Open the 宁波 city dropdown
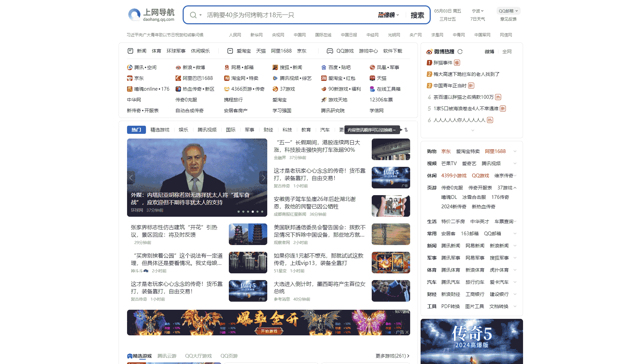This screenshot has width=641, height=364. coord(478,11)
